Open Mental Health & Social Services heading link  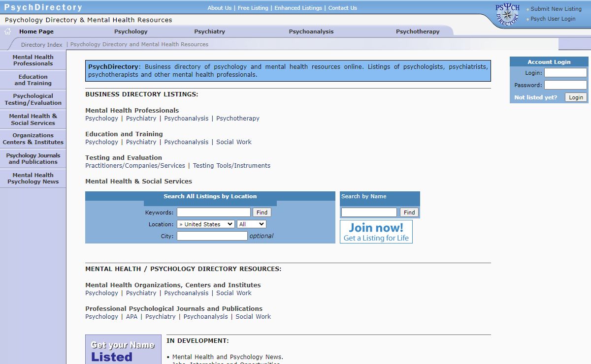coord(138,182)
